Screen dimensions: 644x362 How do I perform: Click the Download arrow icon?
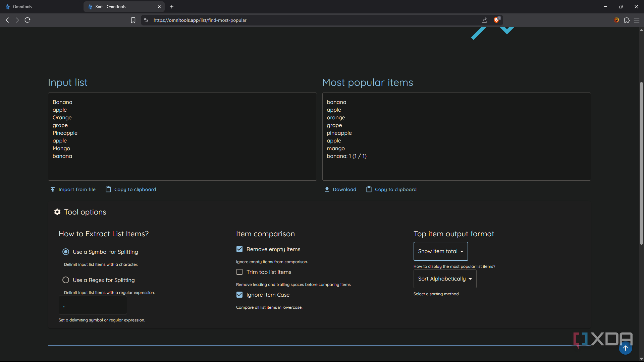pos(327,189)
